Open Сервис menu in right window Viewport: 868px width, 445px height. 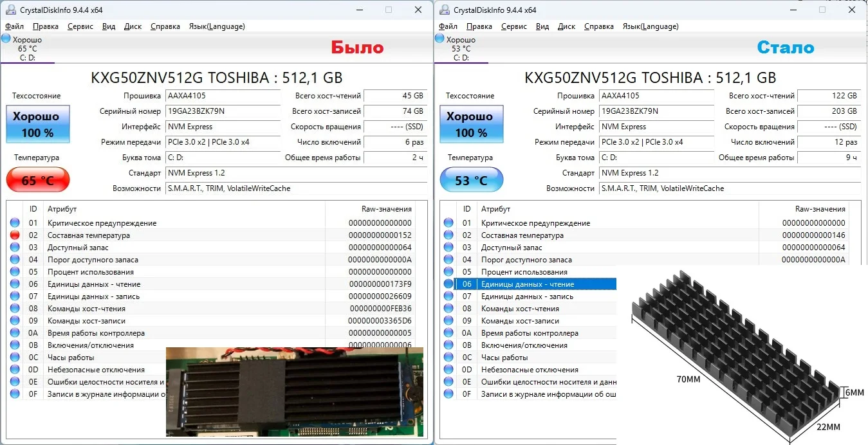point(513,26)
